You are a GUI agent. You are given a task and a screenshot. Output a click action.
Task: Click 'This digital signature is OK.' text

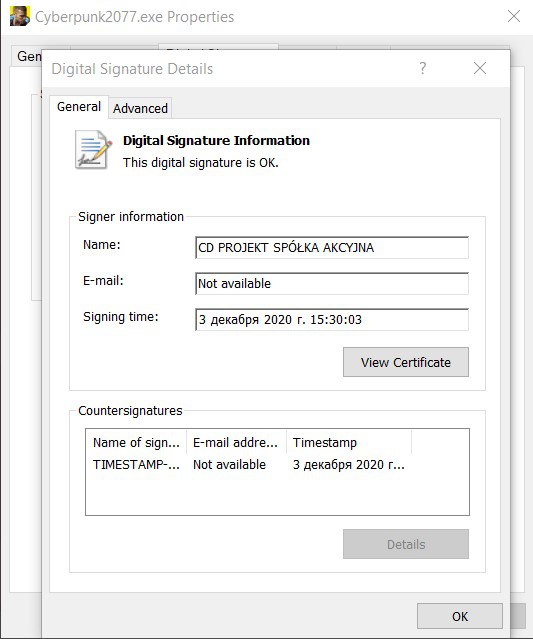200,163
